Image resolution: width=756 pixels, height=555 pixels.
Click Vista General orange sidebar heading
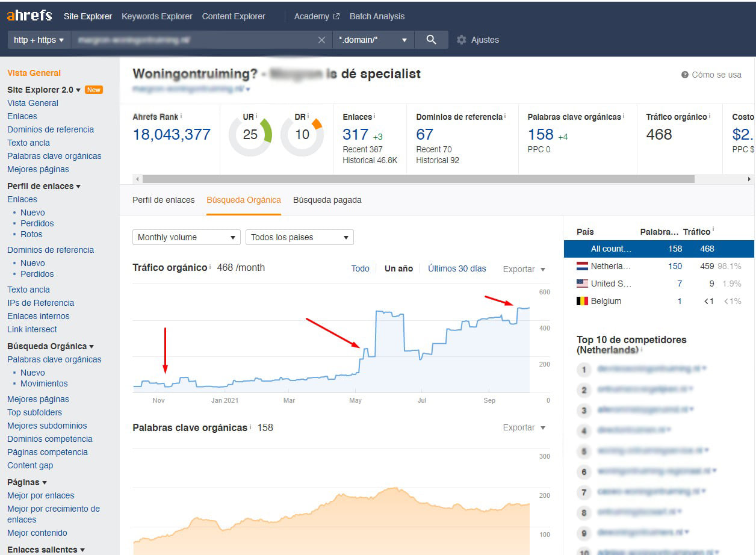tap(34, 73)
